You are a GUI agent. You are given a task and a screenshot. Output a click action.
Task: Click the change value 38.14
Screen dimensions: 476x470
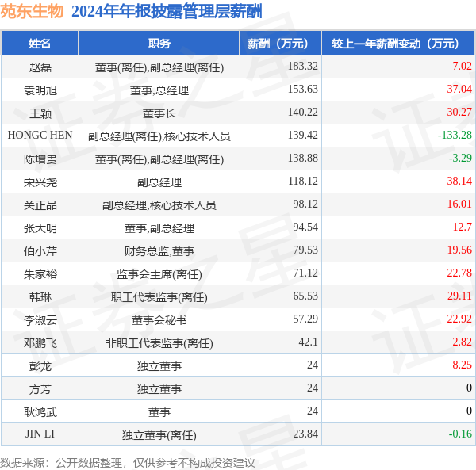click(x=459, y=181)
